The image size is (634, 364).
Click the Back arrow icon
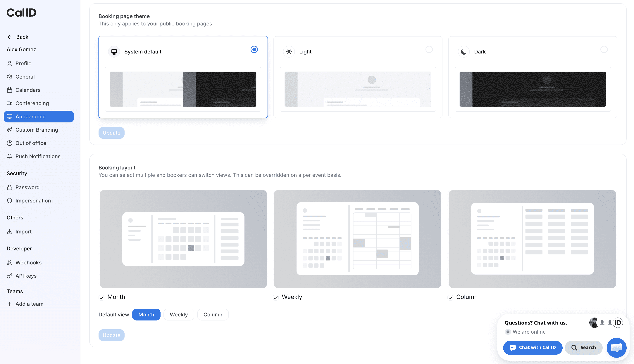click(x=10, y=37)
